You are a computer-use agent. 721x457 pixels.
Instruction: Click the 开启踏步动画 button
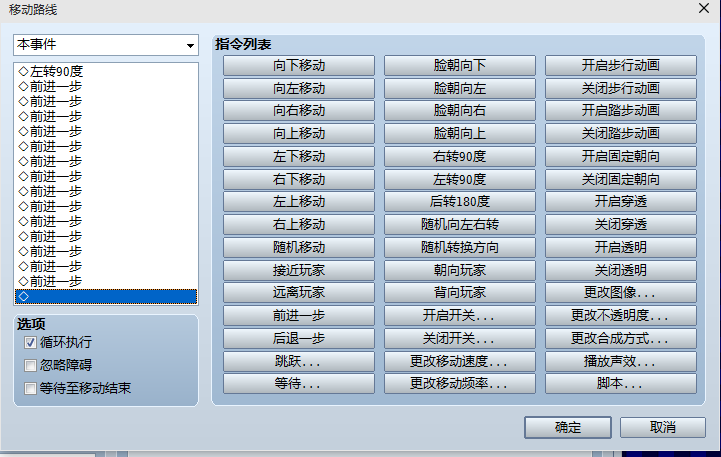[621, 110]
